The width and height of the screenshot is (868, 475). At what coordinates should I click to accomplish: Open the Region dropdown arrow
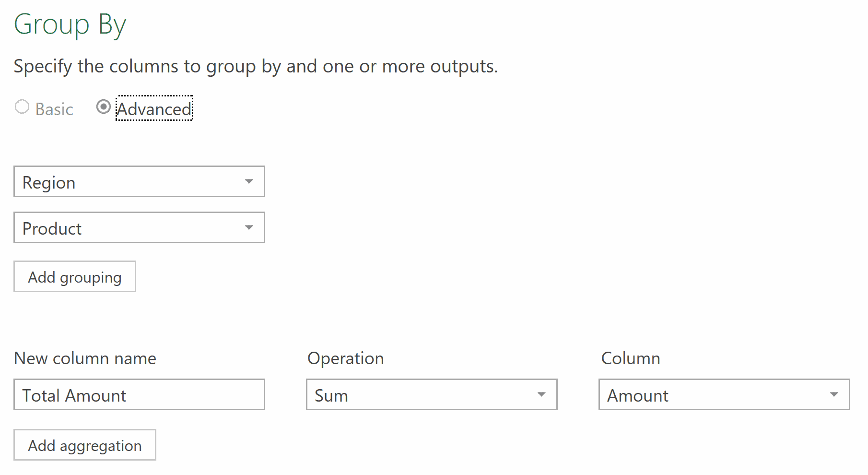click(249, 182)
